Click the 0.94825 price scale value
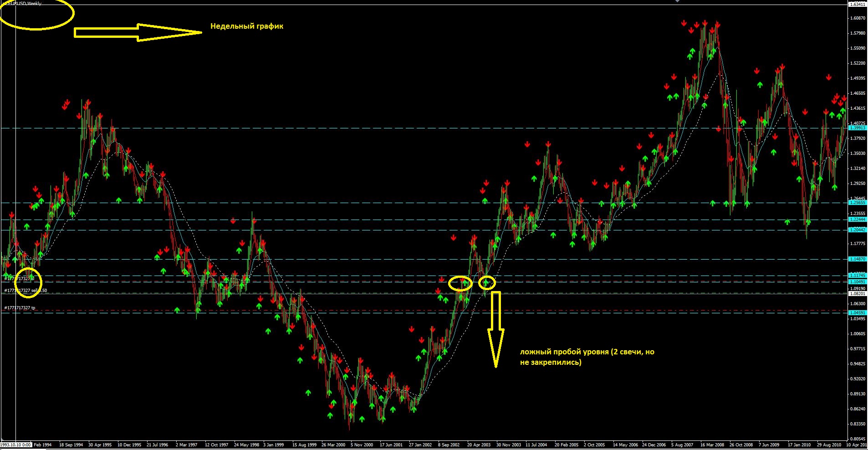This screenshot has width=868, height=450. pyautogui.click(x=858, y=364)
